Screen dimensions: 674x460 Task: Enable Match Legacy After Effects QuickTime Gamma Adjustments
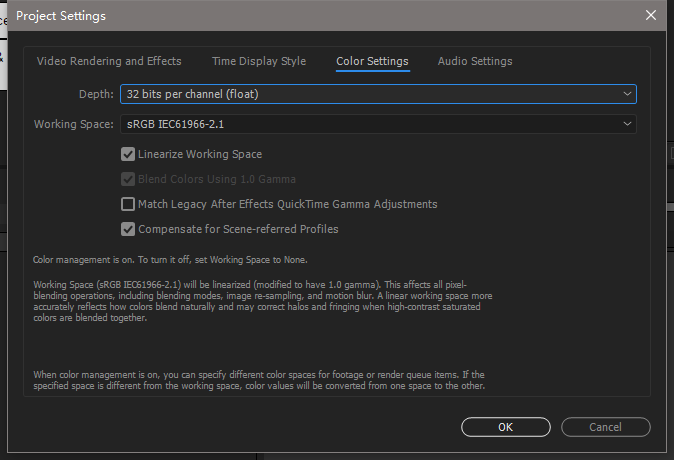[128, 204]
